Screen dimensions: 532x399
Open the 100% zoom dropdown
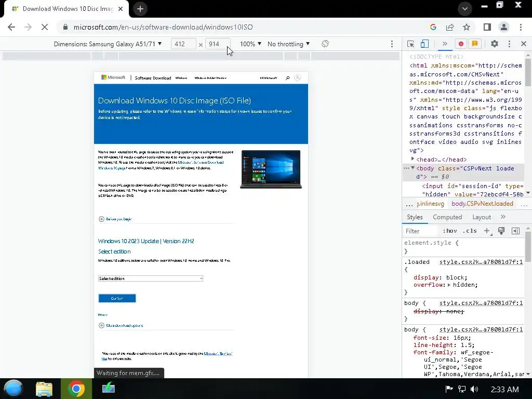point(250,44)
